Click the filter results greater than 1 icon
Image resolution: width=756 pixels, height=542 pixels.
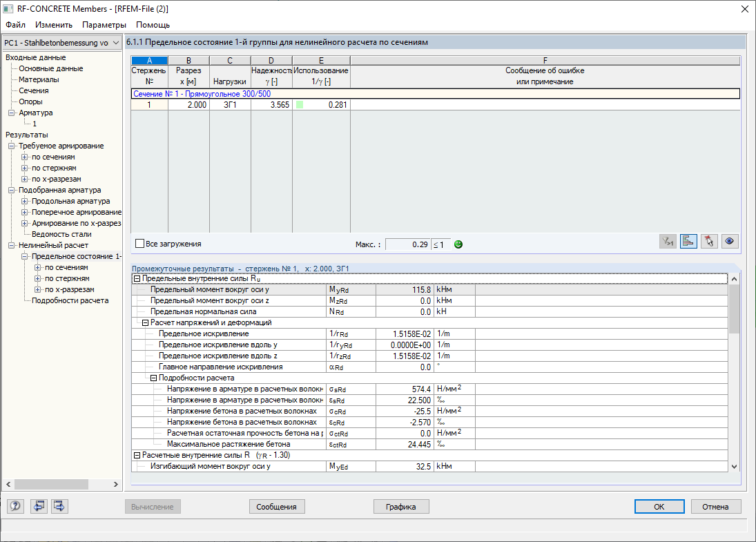pyautogui.click(x=668, y=242)
